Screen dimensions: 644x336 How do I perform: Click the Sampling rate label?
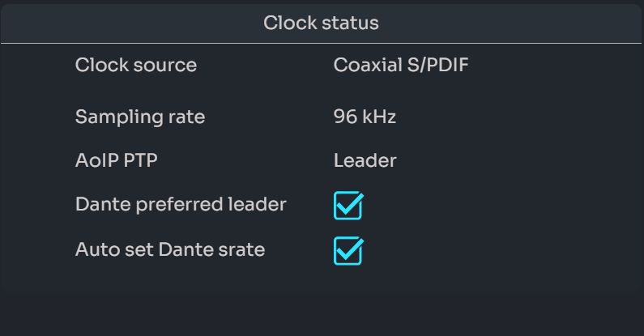pyautogui.click(x=139, y=117)
